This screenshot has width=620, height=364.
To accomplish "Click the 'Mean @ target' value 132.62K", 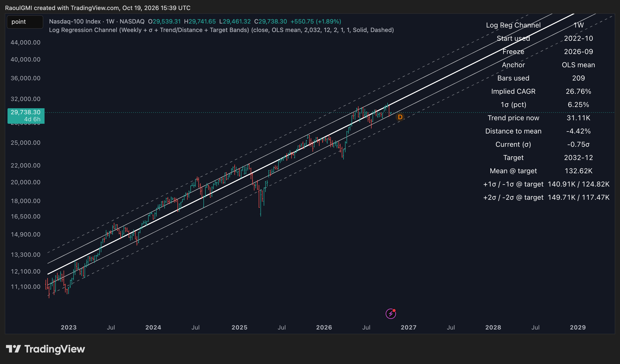I will coord(578,171).
